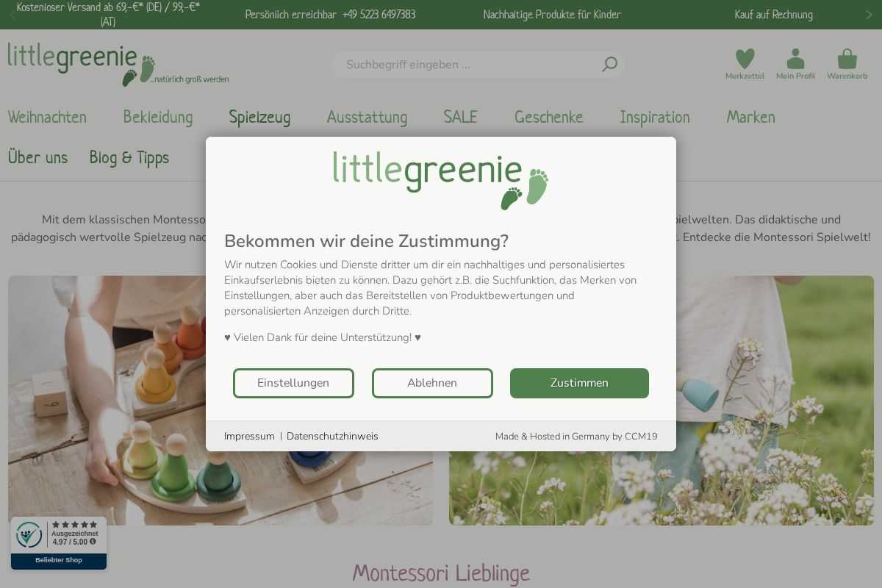Image resolution: width=882 pixels, height=588 pixels.
Task: Show previous announcement with left arrow
Action: (x=12, y=15)
